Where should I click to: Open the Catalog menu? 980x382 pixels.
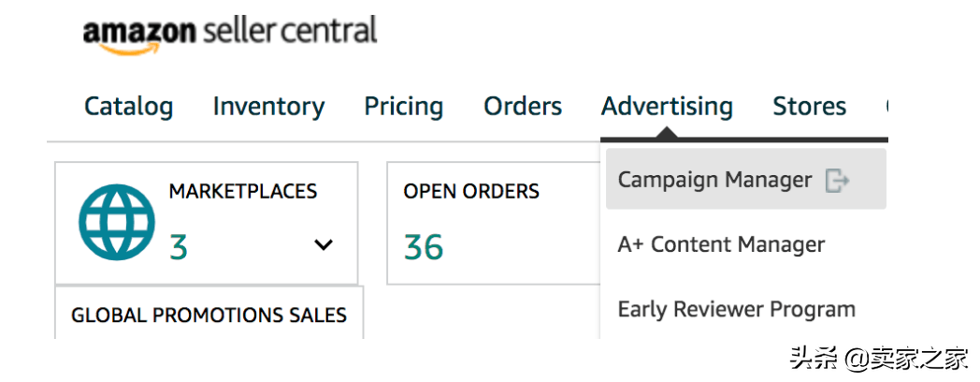[129, 107]
